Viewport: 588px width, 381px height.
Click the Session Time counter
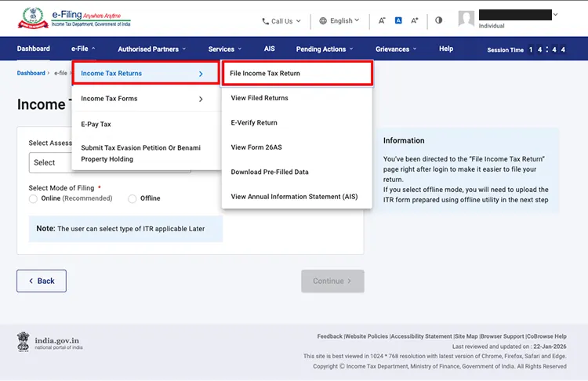[x=527, y=49]
